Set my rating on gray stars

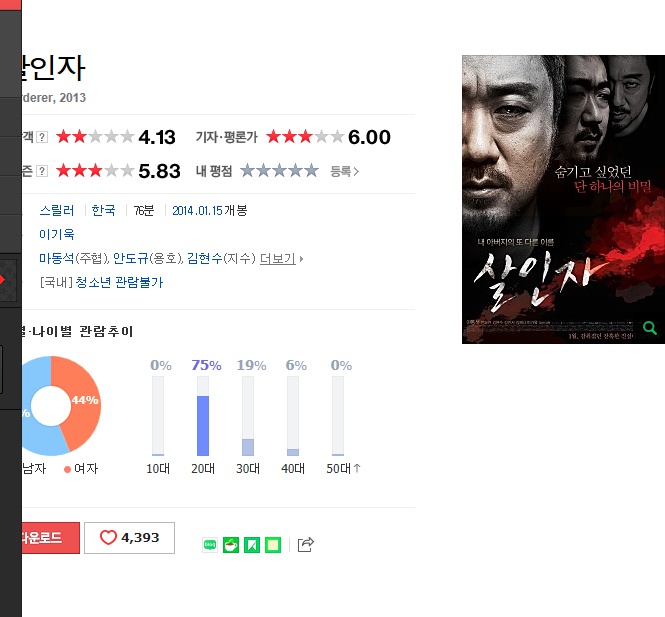point(279,171)
